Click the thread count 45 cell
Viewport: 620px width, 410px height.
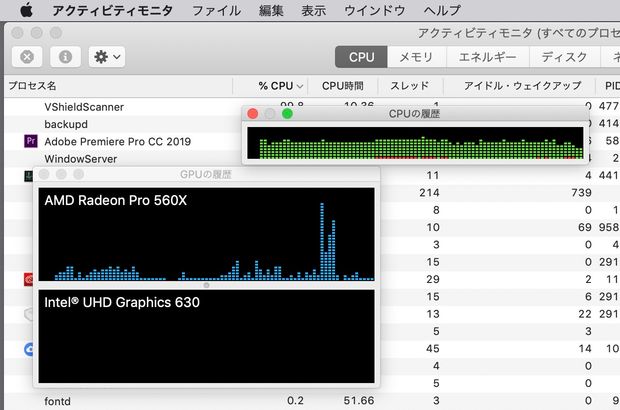coord(433,349)
